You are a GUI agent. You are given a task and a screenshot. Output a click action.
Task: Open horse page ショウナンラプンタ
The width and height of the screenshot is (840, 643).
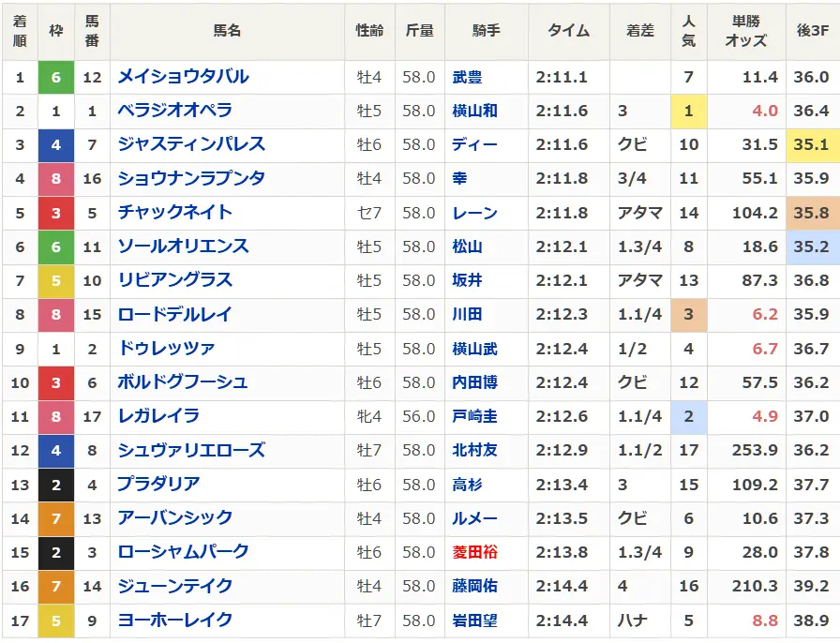pos(191,178)
